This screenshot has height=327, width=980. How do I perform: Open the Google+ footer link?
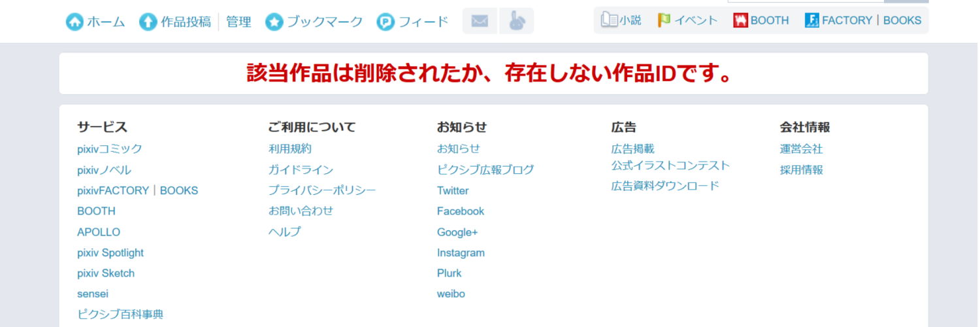tap(457, 232)
